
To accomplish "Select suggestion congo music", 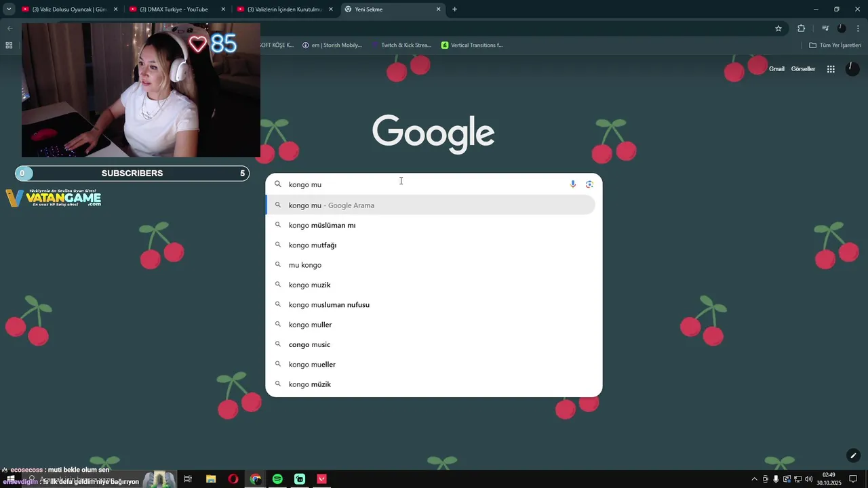I will pyautogui.click(x=431, y=344).
